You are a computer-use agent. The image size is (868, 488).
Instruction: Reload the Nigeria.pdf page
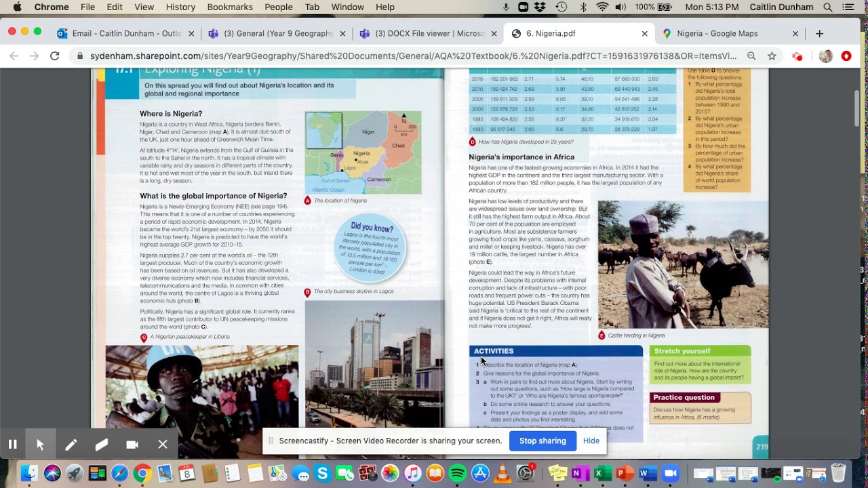[55, 56]
